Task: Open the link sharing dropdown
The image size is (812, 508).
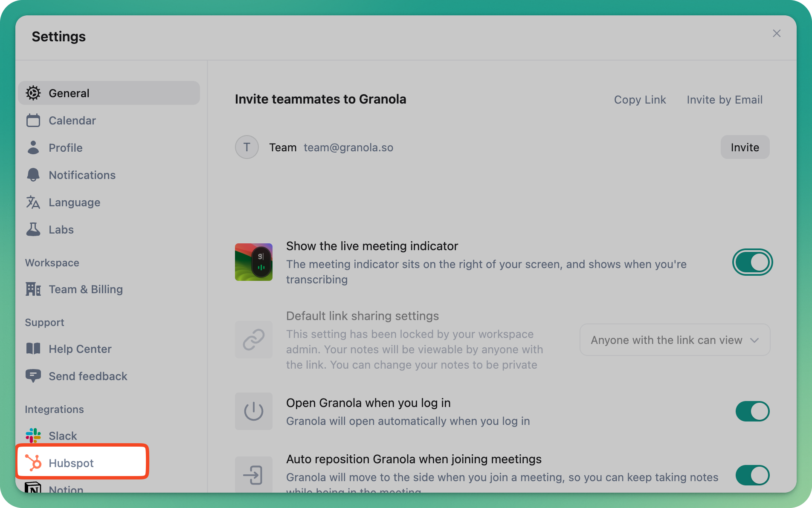Action: pyautogui.click(x=675, y=340)
